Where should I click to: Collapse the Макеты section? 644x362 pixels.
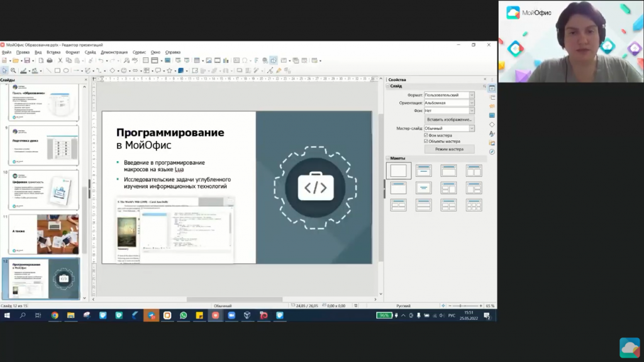pyautogui.click(x=387, y=158)
